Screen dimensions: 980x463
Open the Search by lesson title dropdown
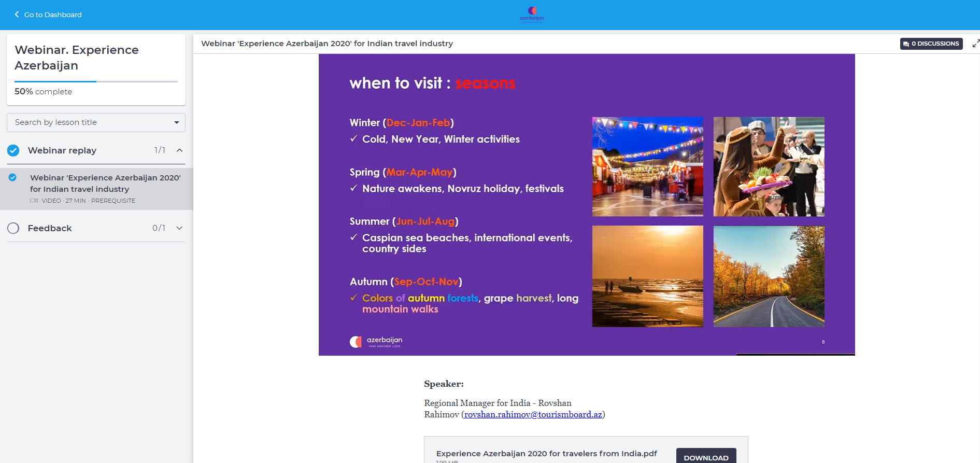(x=96, y=122)
